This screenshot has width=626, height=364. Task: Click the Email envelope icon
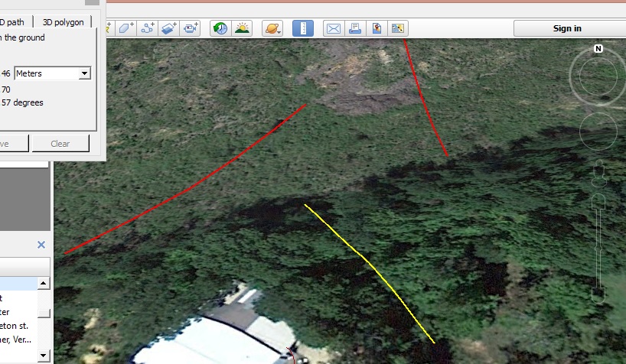[x=334, y=28]
